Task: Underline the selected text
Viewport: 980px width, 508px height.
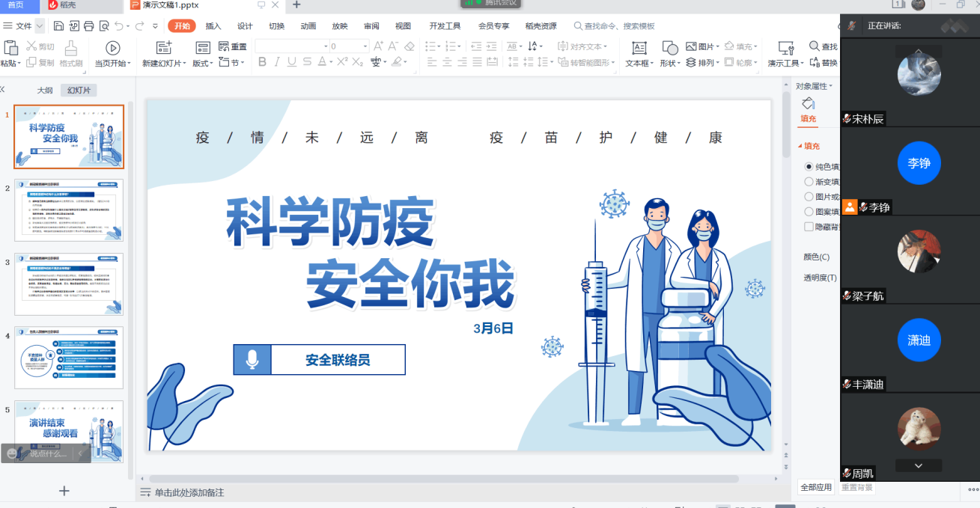Action: 291,61
